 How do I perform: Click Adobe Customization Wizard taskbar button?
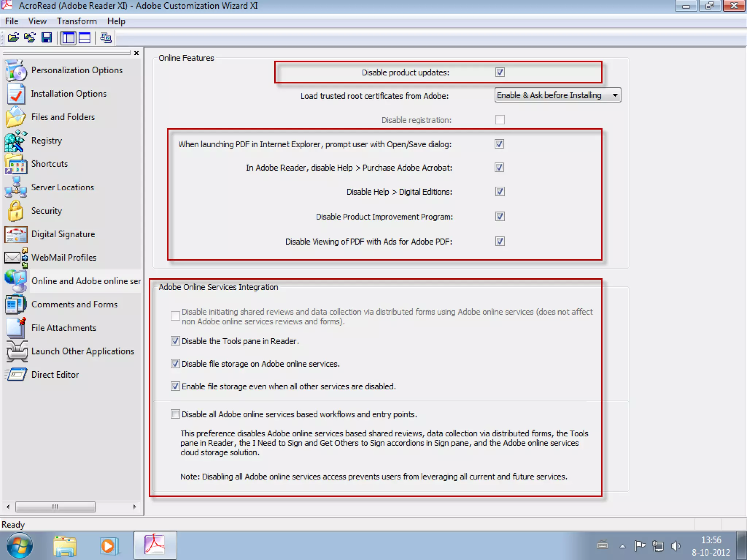[x=155, y=545]
